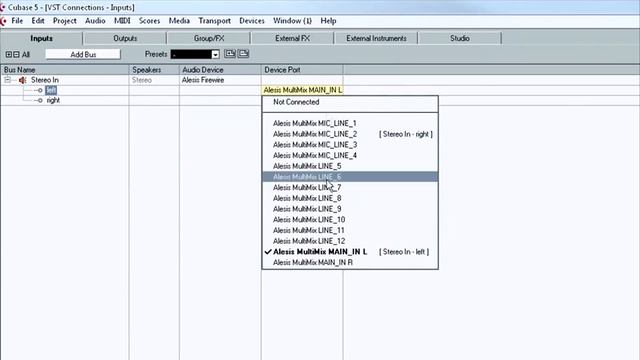The width and height of the screenshot is (640, 360).
Task: Click the Bus Name column header
Action: coord(64,70)
